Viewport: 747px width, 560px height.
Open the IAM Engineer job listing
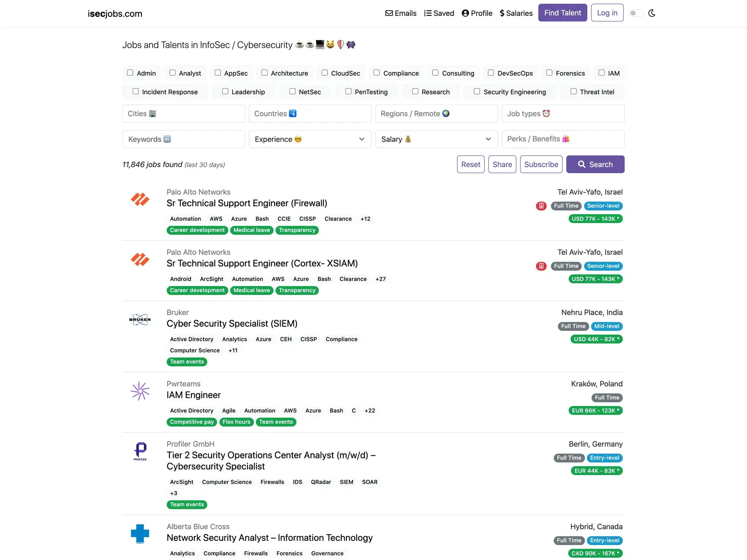coord(194,395)
